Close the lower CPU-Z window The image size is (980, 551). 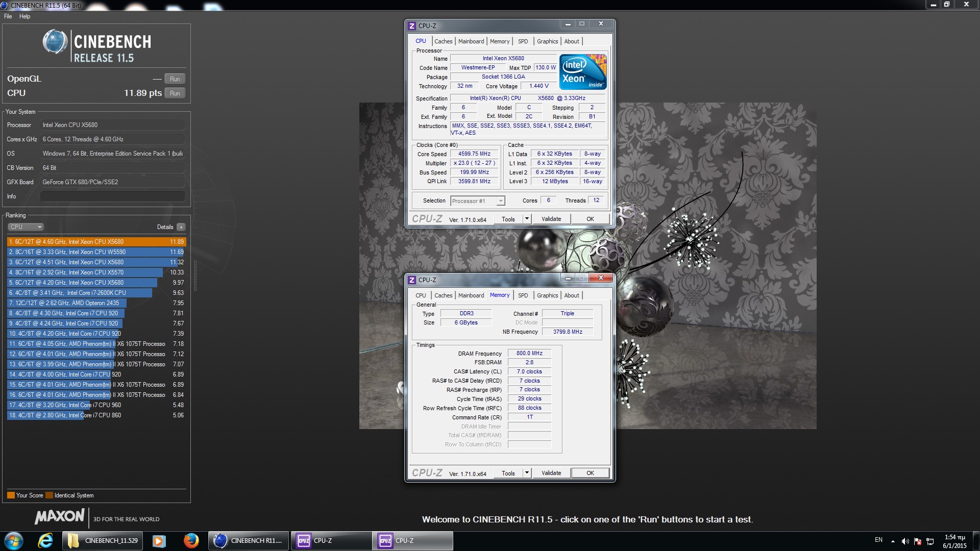click(601, 278)
